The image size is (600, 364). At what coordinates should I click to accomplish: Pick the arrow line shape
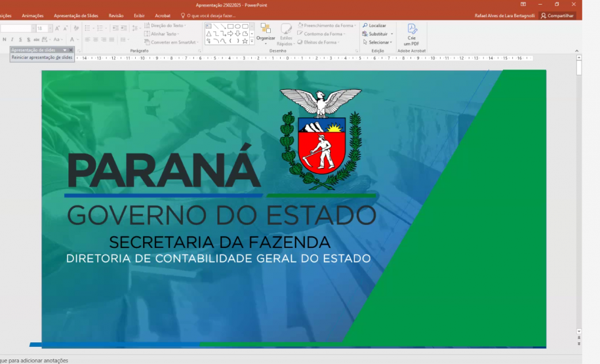point(223,26)
